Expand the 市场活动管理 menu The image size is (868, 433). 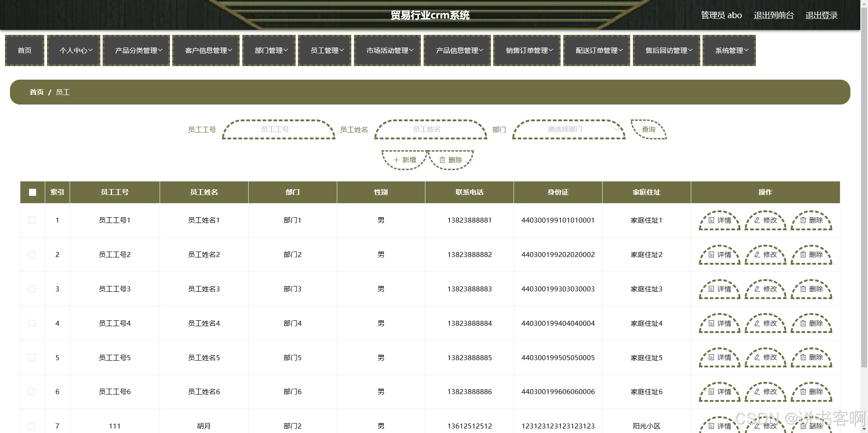pos(387,51)
